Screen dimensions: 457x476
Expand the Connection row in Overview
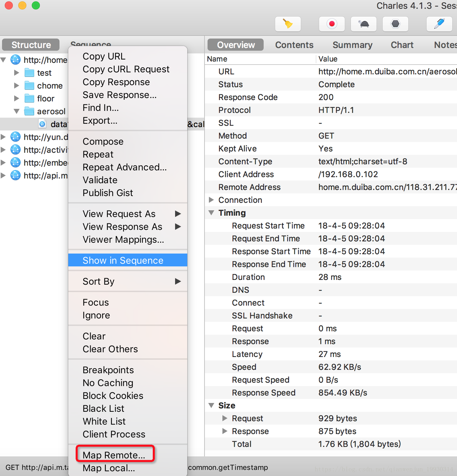[x=211, y=200]
